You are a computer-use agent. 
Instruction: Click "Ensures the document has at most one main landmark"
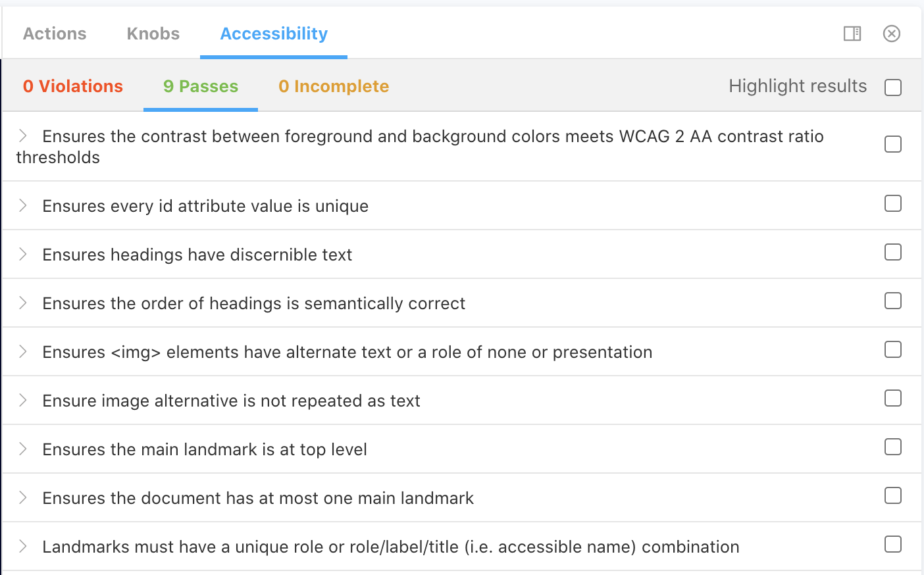[x=258, y=498]
